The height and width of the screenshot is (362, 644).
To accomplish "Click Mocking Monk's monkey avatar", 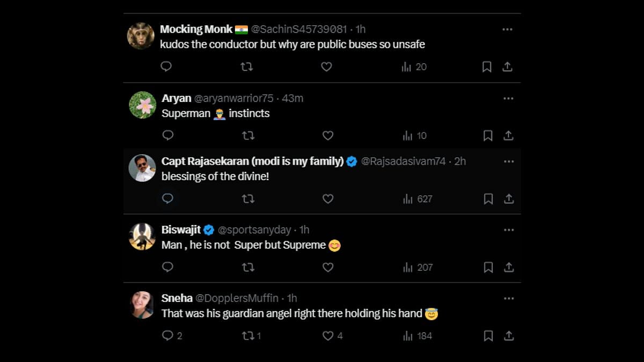I will tap(141, 36).
